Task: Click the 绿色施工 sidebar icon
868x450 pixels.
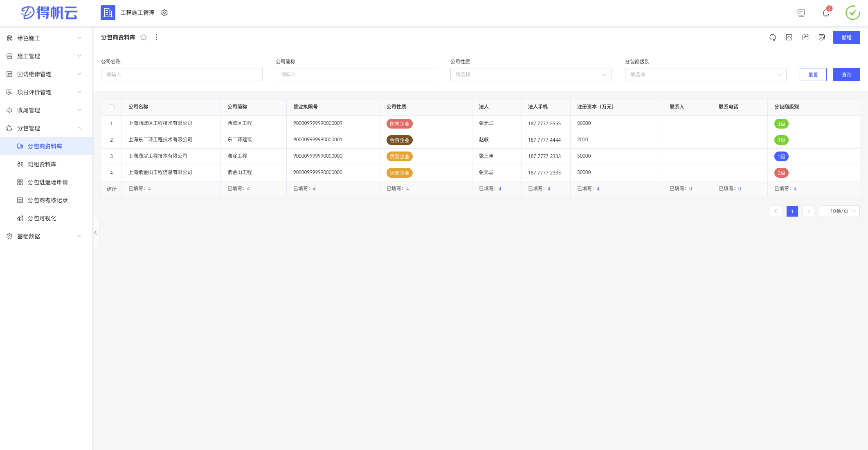Action: tap(9, 38)
